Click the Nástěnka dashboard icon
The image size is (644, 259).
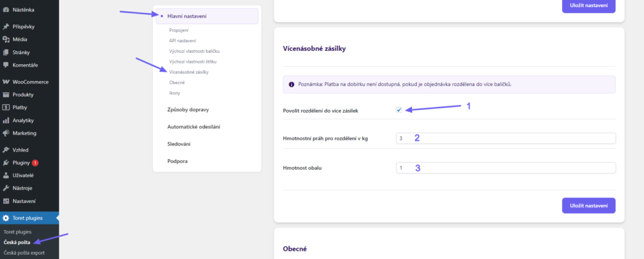click(x=6, y=9)
